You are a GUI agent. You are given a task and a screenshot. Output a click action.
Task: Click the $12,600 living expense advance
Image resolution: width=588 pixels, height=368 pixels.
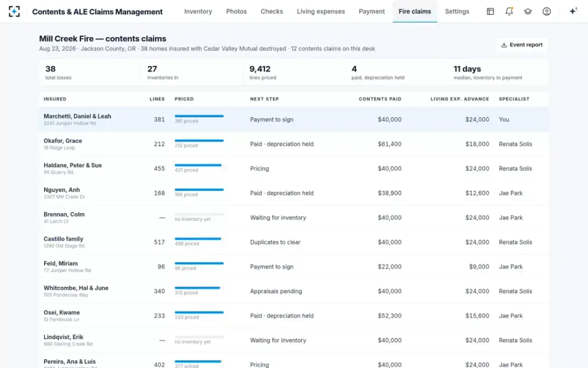477,193
